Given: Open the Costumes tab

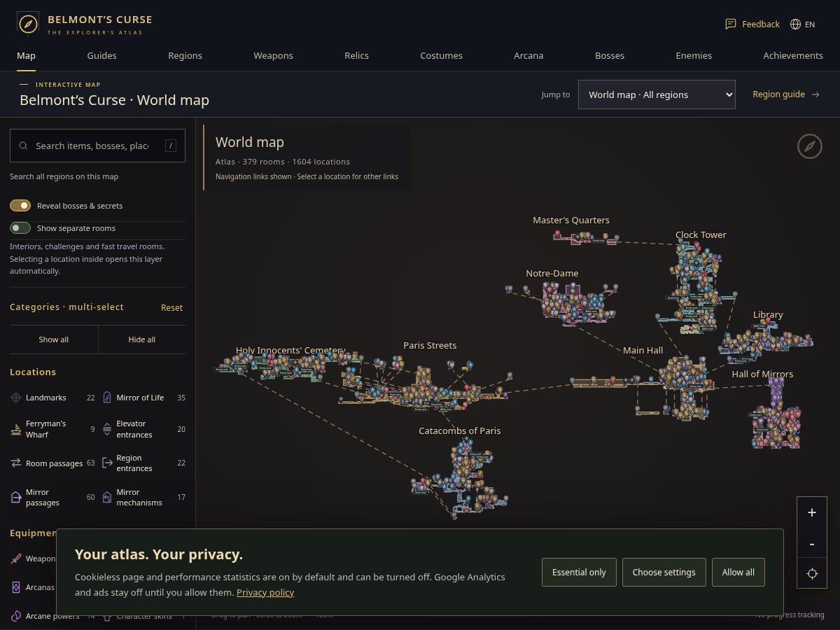Looking at the screenshot, I should 441,55.
